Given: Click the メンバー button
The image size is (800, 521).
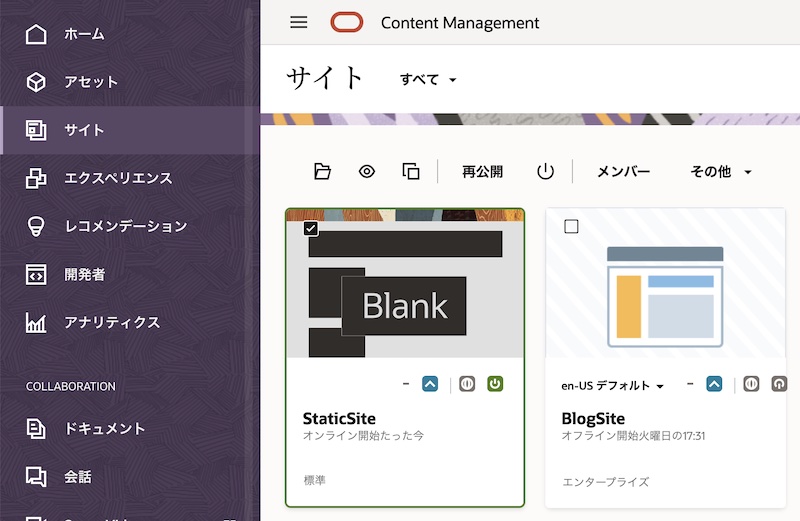Looking at the screenshot, I should pyautogui.click(x=623, y=171).
